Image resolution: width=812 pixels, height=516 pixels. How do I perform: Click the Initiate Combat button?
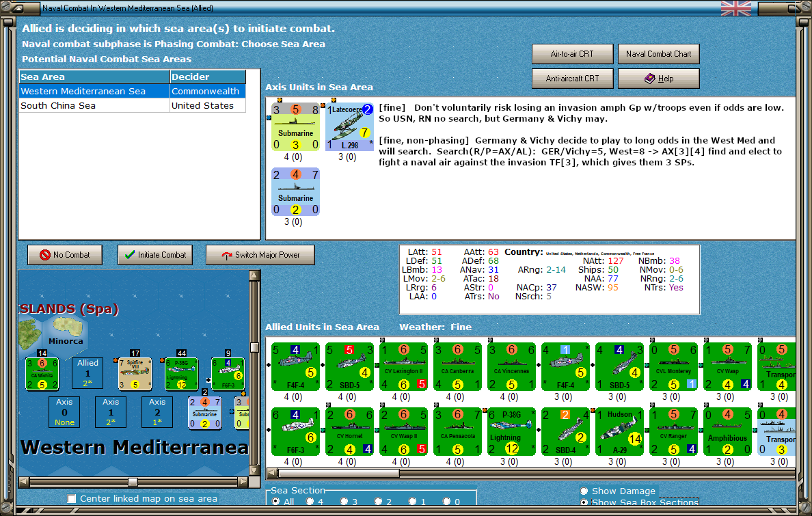click(x=155, y=255)
